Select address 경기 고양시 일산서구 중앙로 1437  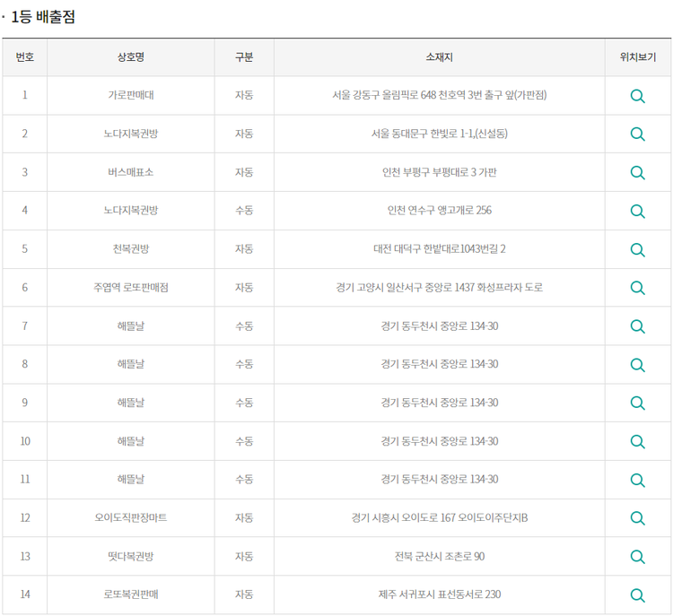tap(440, 287)
